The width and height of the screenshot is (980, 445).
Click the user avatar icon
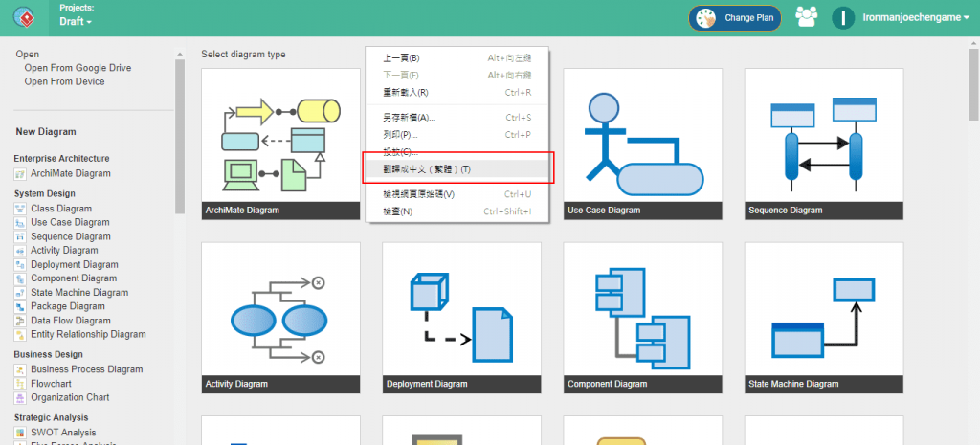[843, 17]
